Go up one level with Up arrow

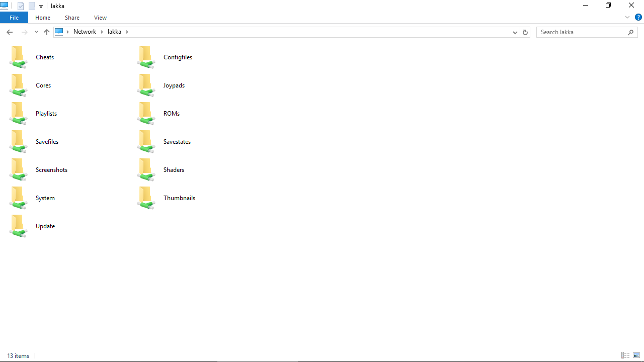click(47, 32)
